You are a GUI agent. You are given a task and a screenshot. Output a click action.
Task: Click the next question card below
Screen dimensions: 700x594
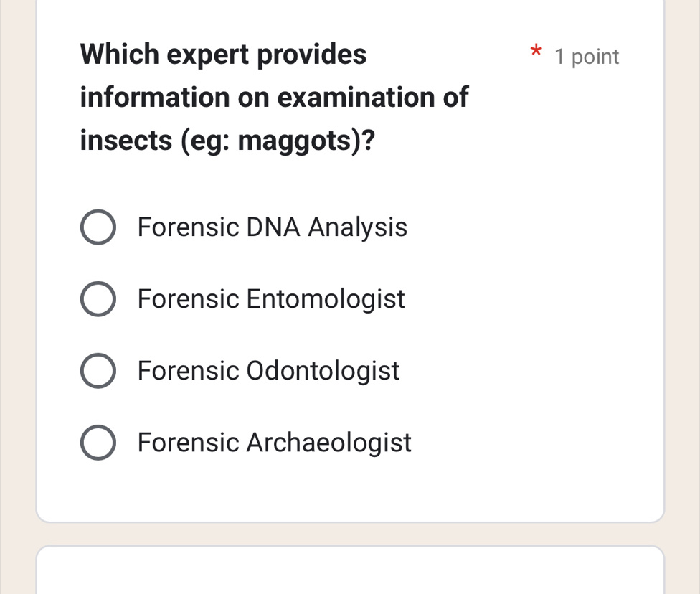350,572
